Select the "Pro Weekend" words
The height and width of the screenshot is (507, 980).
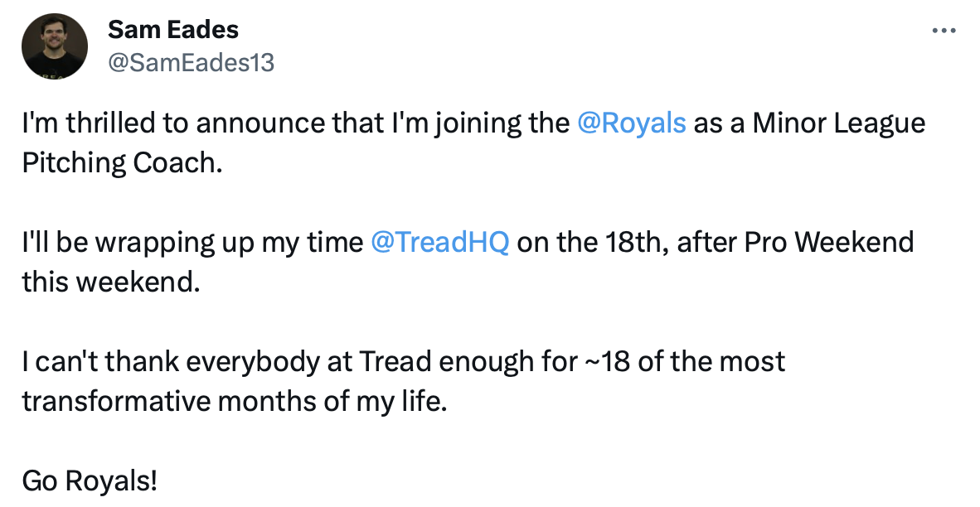pos(829,243)
